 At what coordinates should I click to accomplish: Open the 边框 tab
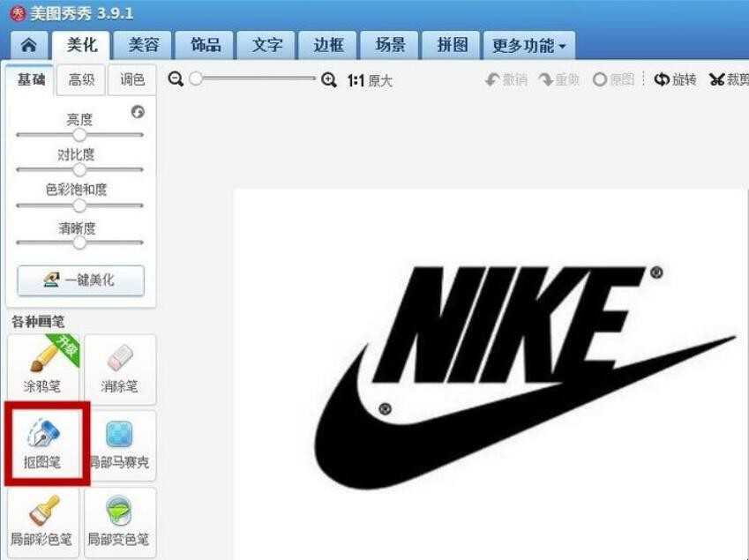click(328, 45)
